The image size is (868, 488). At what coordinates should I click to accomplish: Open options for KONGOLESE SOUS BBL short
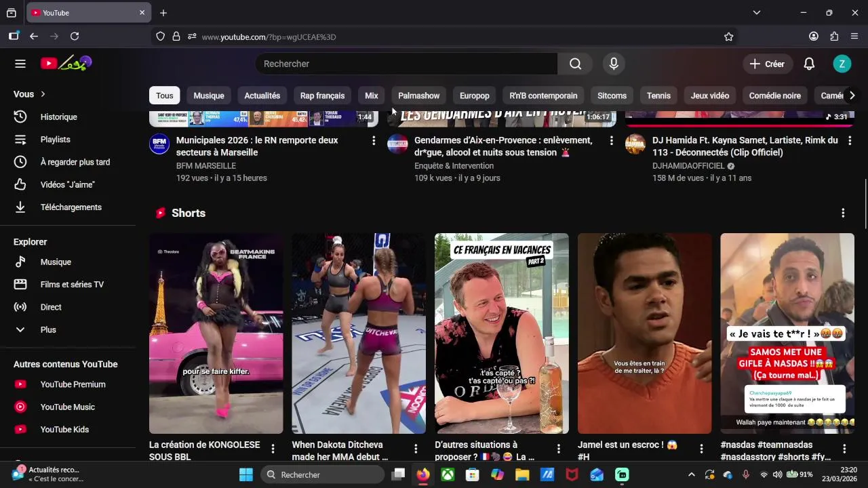[273, 449]
